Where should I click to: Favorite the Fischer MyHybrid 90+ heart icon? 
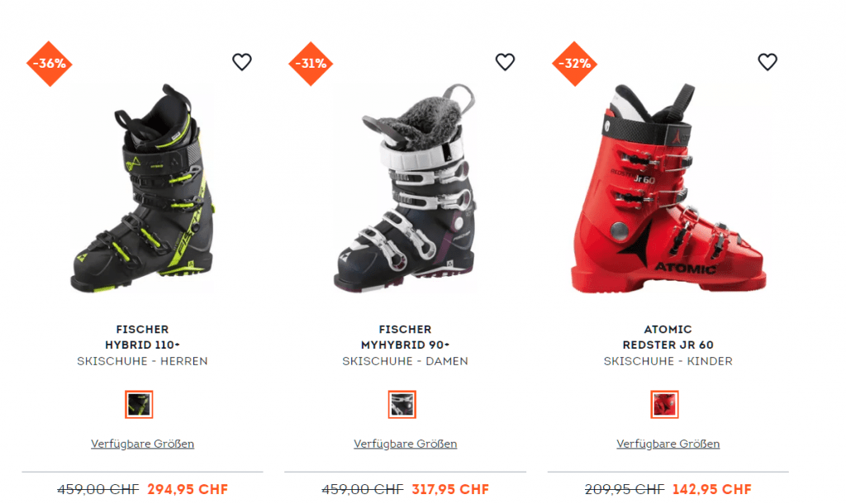(505, 62)
